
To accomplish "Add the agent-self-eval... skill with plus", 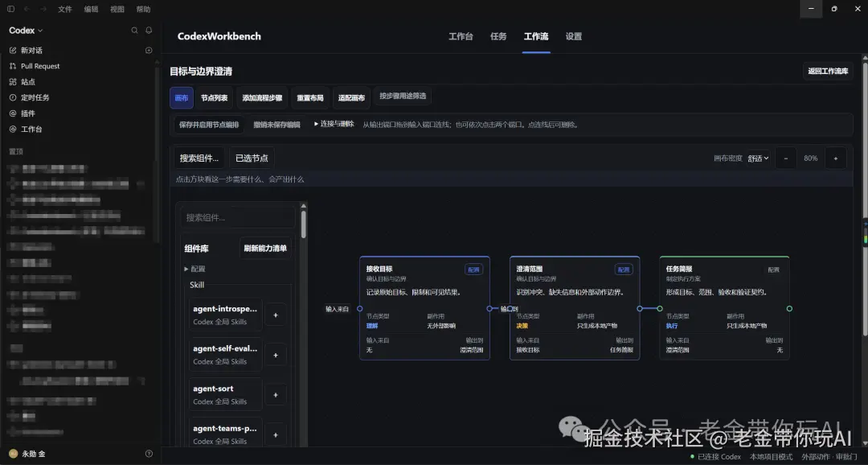I will tap(276, 356).
